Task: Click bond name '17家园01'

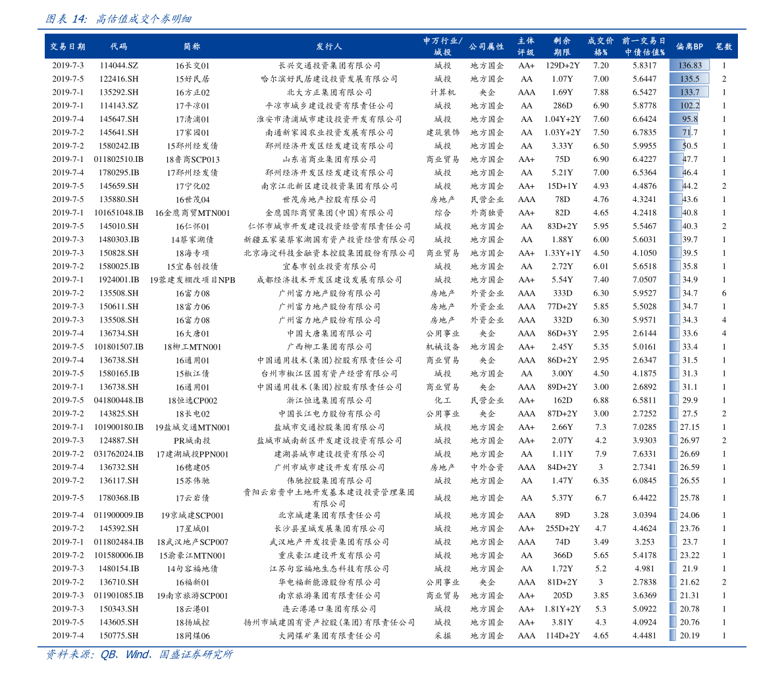Action: point(192,132)
